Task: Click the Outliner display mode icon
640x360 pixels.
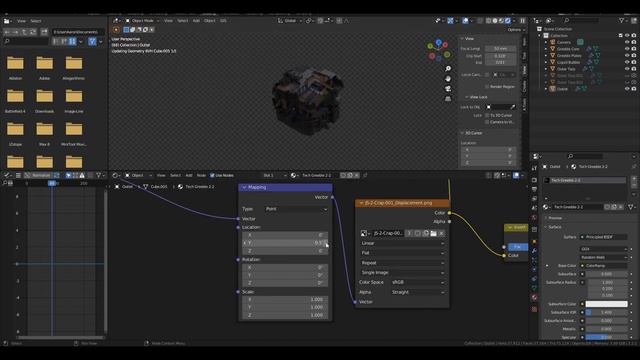Action: [x=549, y=20]
